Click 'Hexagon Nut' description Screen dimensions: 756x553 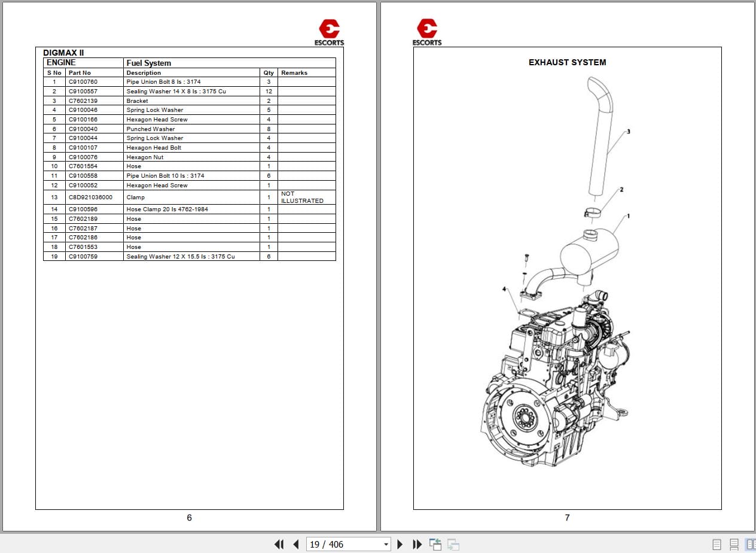tap(145, 157)
